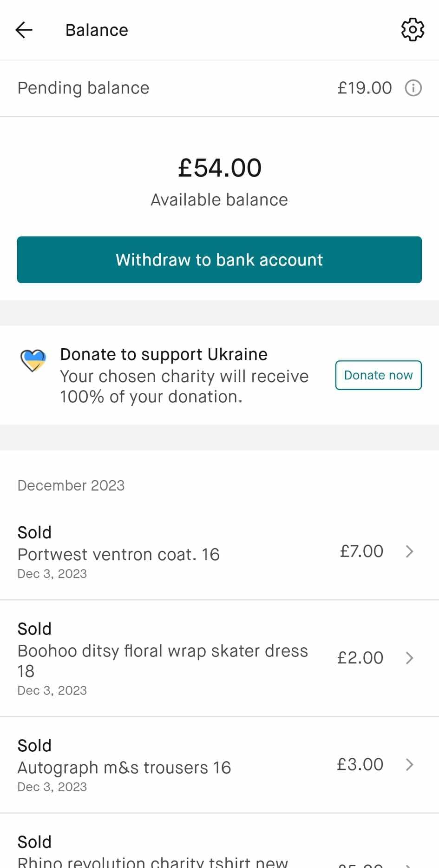Expand Portwest ventron coat sale chevron
The width and height of the screenshot is (439, 868).
[x=409, y=551]
